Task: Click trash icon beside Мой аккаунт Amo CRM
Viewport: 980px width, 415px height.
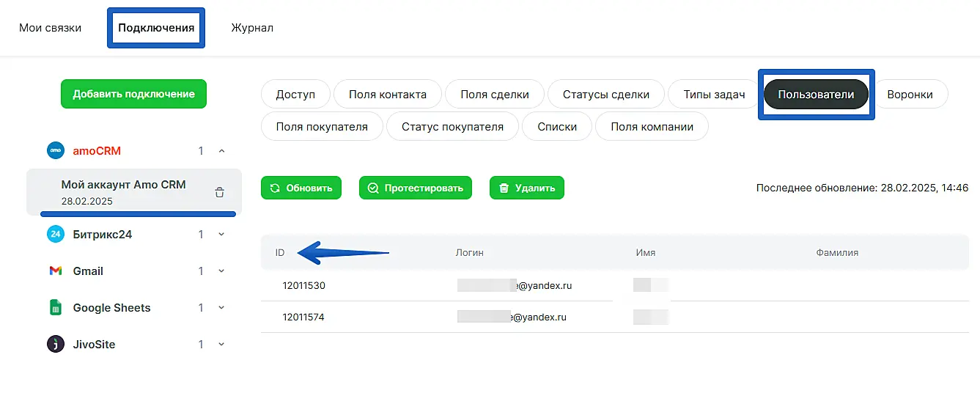Action: 219,193
